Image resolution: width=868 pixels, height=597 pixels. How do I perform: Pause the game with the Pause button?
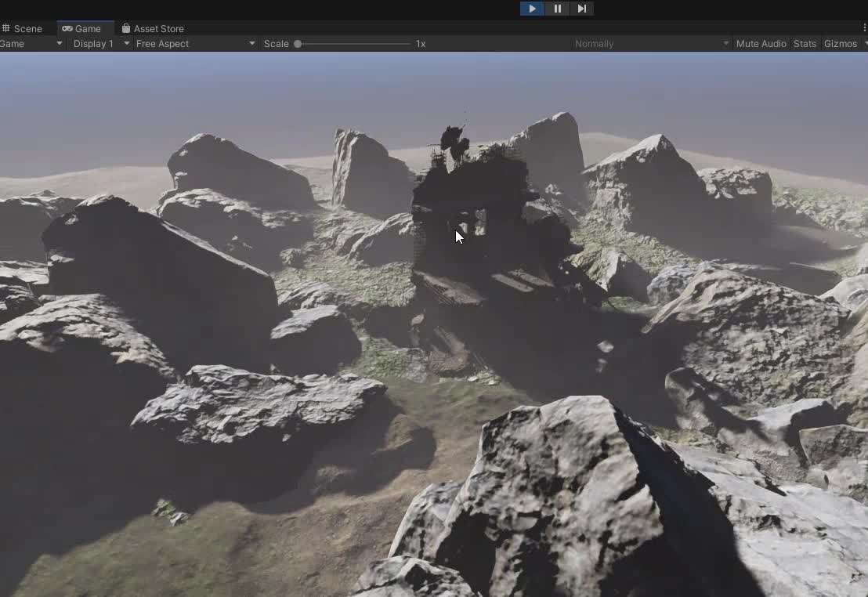click(557, 9)
